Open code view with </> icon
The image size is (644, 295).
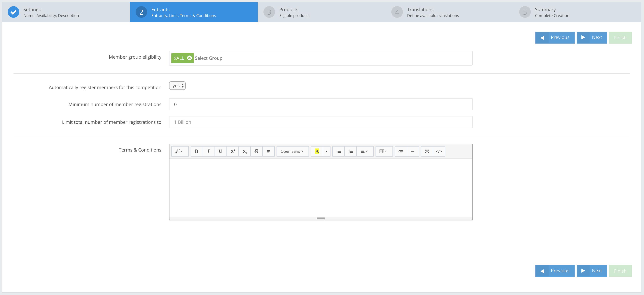[439, 151]
